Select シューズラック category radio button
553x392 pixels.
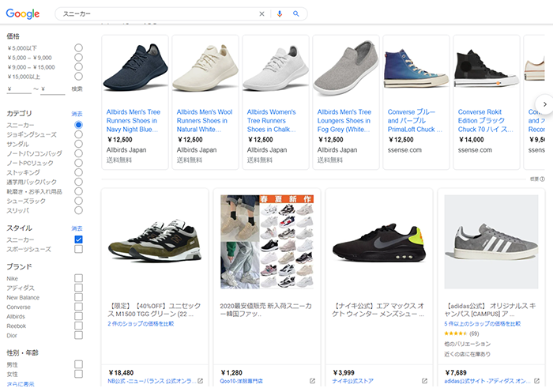[78, 201]
